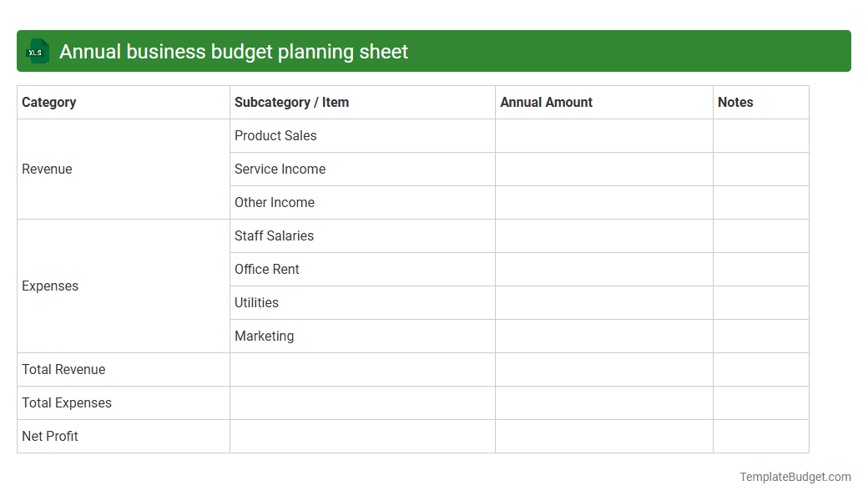Open the TemplateBudget.com link
The image size is (868, 501).
795,477
